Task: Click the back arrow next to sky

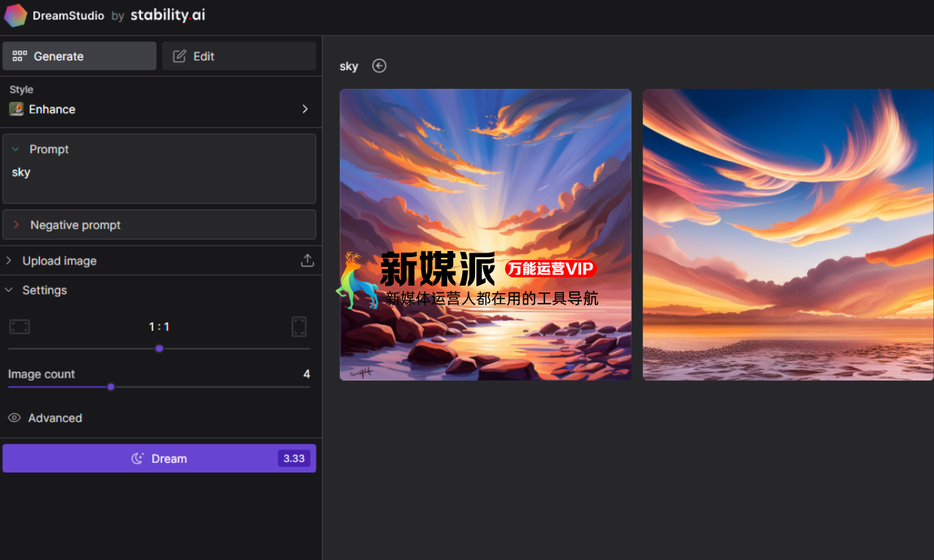Action: [379, 66]
